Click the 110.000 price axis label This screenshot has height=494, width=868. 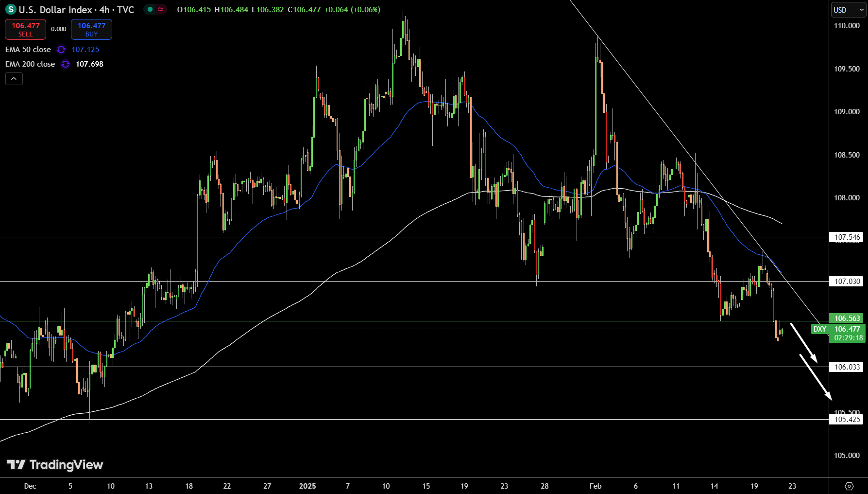[847, 26]
